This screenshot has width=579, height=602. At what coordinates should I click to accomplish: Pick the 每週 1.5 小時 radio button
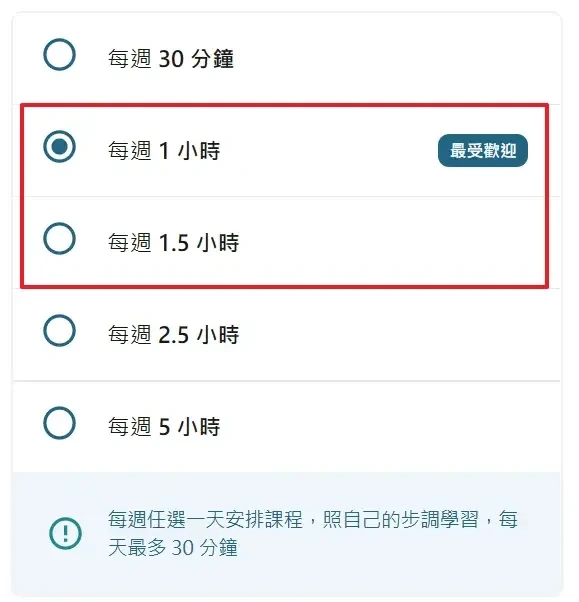click(x=59, y=238)
